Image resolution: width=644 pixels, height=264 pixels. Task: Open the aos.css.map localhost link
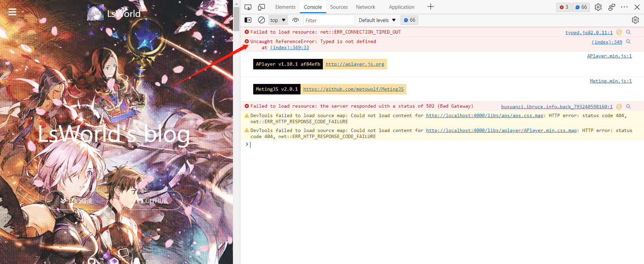484,115
